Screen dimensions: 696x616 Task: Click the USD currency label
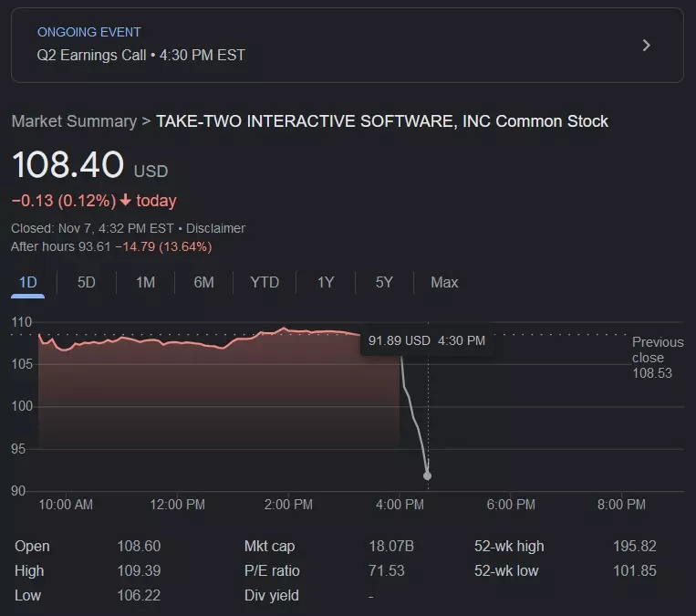coord(151,172)
